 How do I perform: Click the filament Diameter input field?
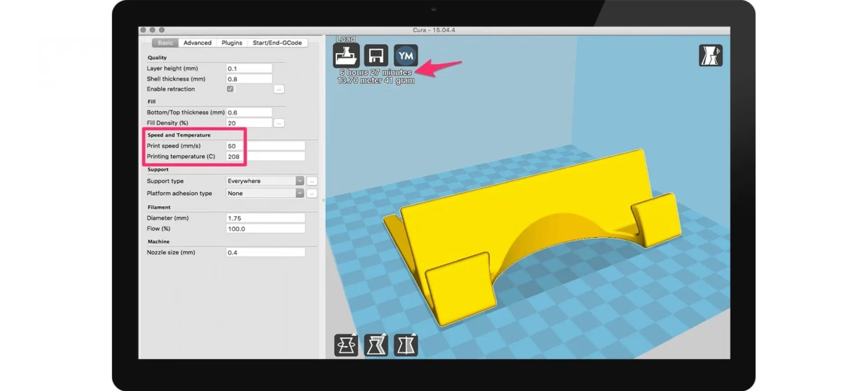coord(265,218)
